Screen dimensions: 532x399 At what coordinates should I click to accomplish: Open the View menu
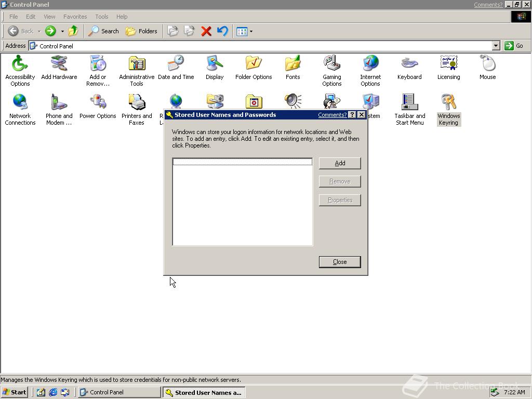[49, 17]
